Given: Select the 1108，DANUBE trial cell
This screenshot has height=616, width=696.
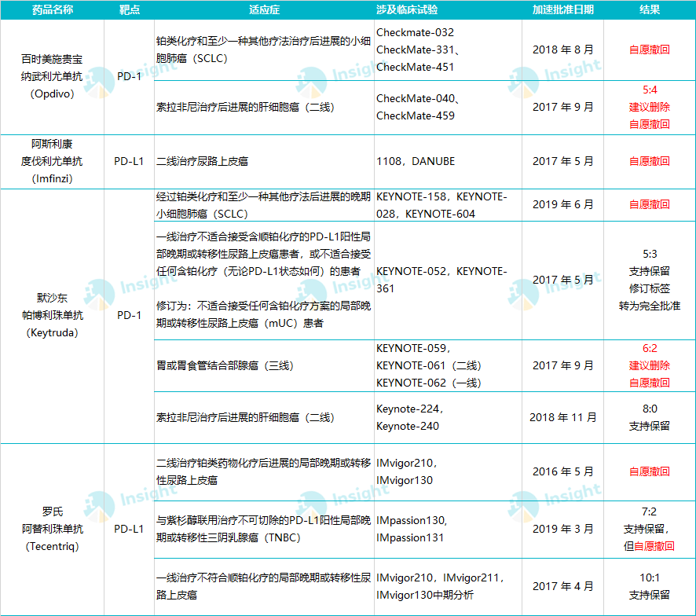Looking at the screenshot, I should (x=448, y=162).
